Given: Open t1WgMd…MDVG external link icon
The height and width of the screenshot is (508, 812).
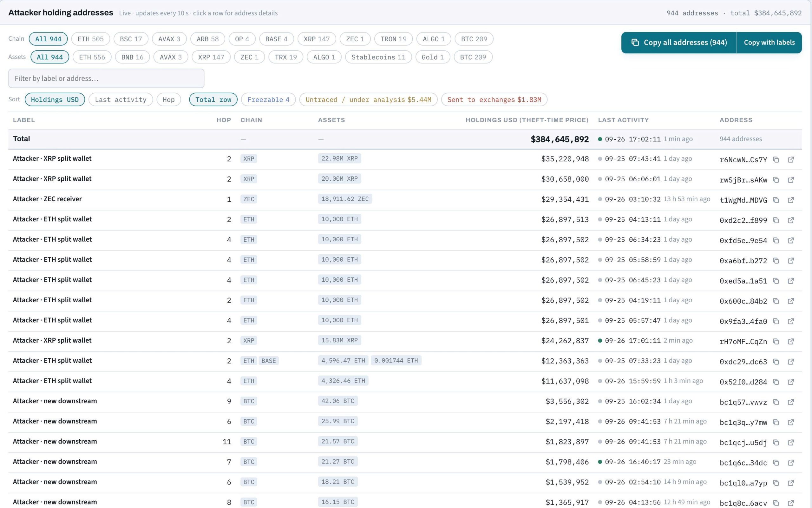Looking at the screenshot, I should click(791, 200).
